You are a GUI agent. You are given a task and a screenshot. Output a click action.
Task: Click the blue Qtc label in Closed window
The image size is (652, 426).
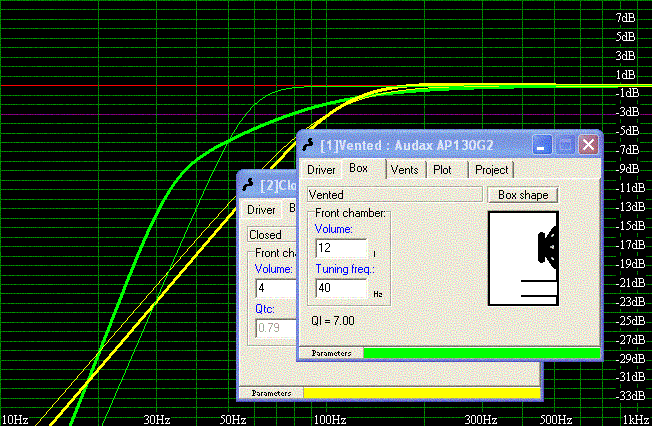265,309
